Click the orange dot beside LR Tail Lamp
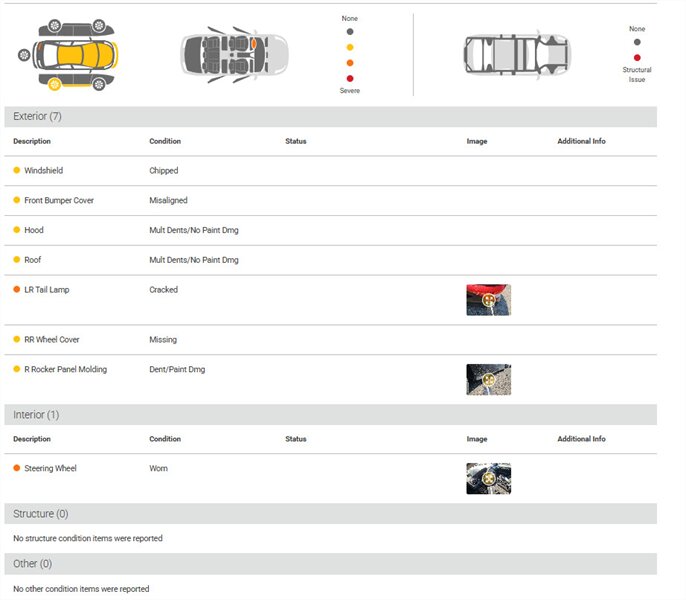Viewport: 686px width, 600px height. click(x=17, y=290)
